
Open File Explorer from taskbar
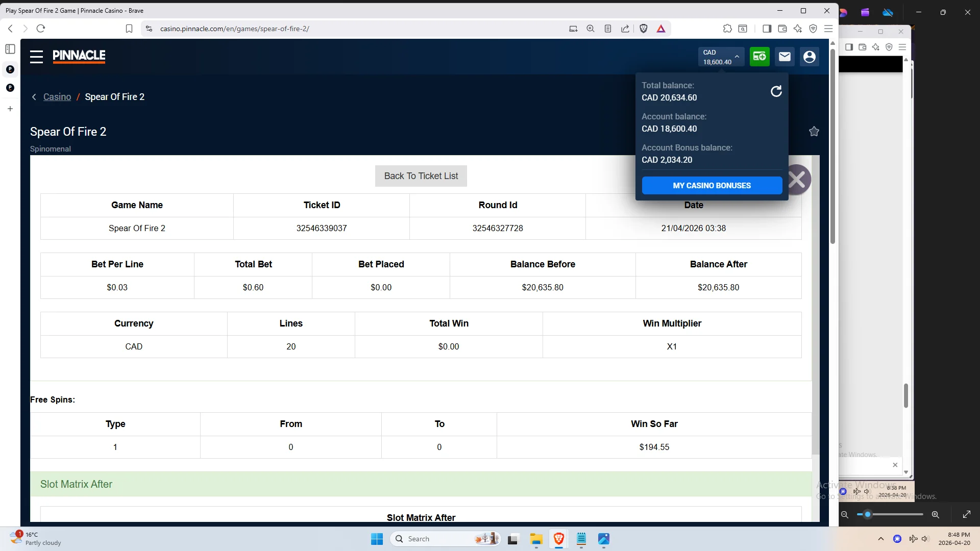click(x=536, y=539)
